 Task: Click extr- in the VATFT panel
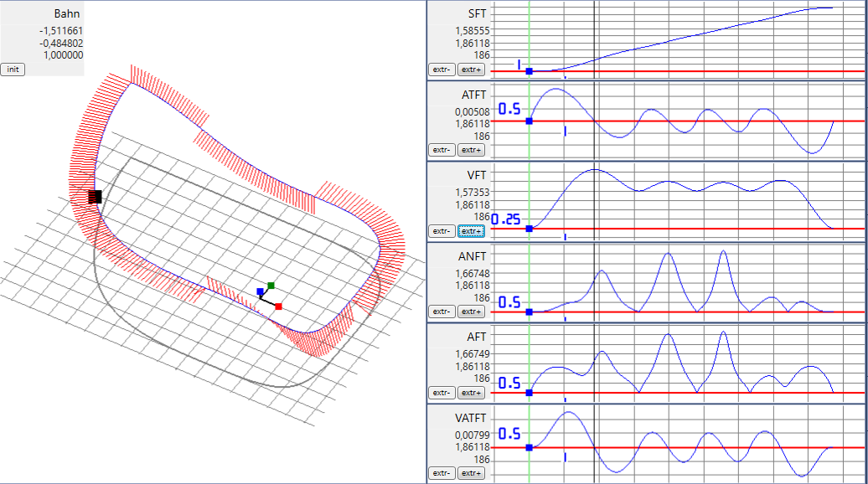pos(442,473)
